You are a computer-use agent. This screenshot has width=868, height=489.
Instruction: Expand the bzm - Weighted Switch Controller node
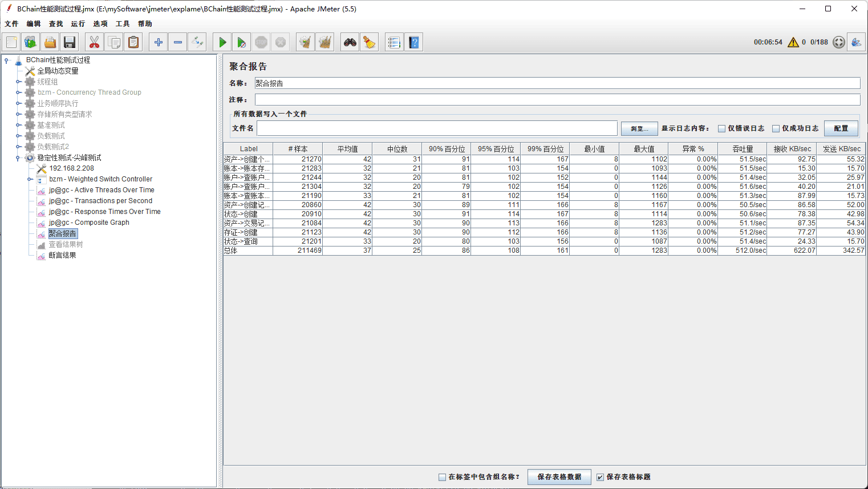tap(30, 179)
